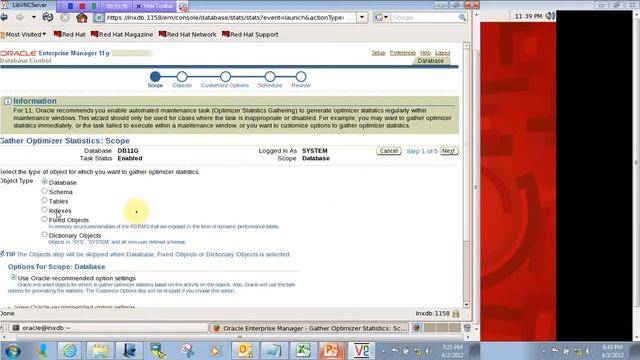Click the Objects wizard step
The width and height of the screenshot is (640, 360).
click(182, 76)
